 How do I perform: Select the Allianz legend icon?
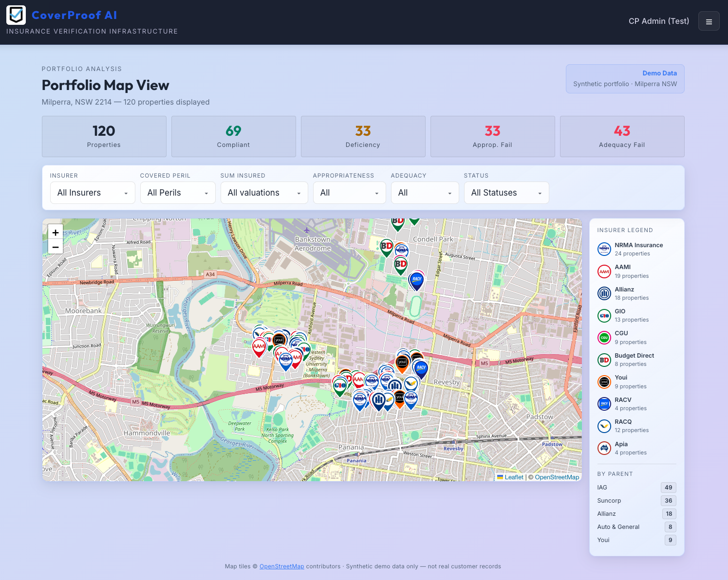click(x=604, y=293)
